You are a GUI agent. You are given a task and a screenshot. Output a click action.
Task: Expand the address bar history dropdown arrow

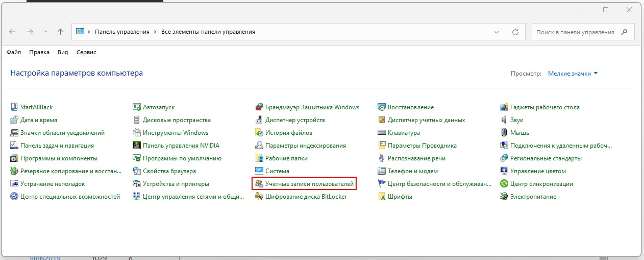coord(497,32)
